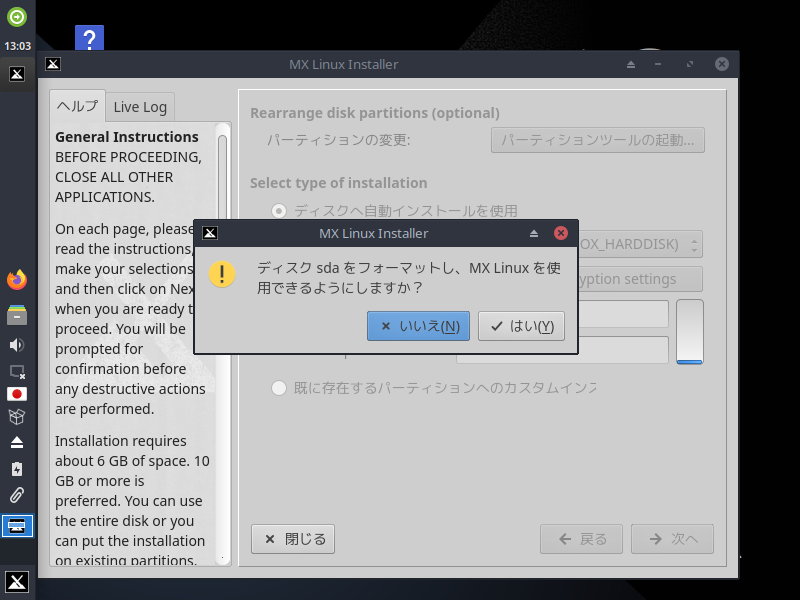The height and width of the screenshot is (600, 800).
Task: Click the 戻る back button
Action: coord(581,539)
